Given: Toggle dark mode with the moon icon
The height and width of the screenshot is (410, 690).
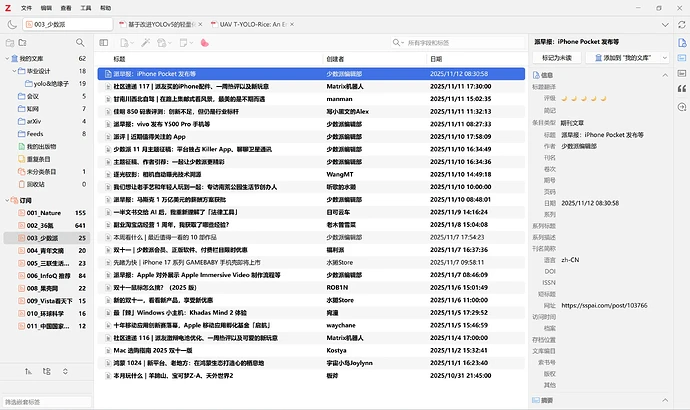Looking at the screenshot, I should 12,25.
